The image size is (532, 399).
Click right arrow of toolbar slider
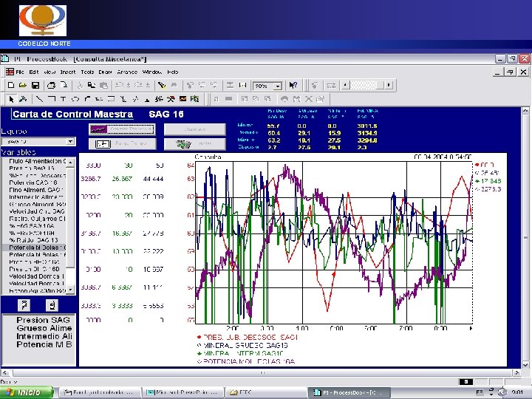pos(389,85)
